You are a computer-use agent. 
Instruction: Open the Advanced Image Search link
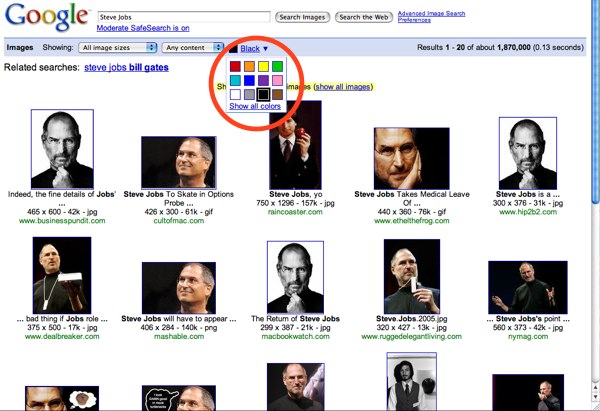pos(431,13)
